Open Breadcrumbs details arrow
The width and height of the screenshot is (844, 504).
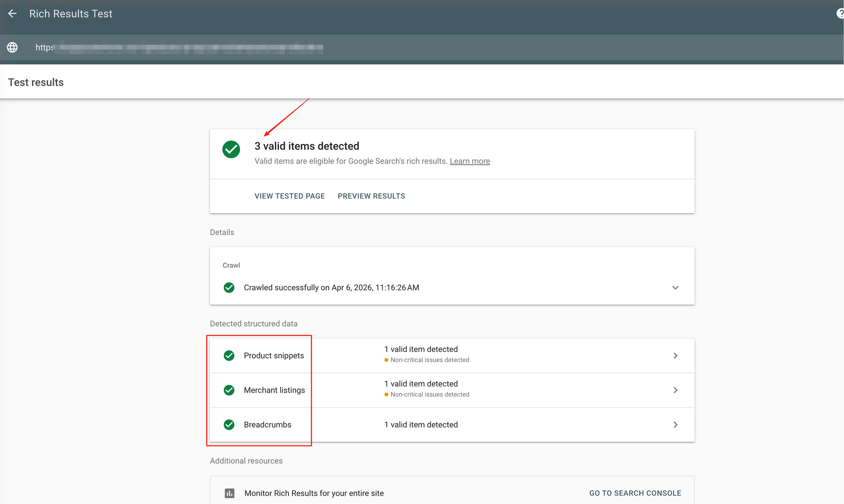tap(675, 425)
